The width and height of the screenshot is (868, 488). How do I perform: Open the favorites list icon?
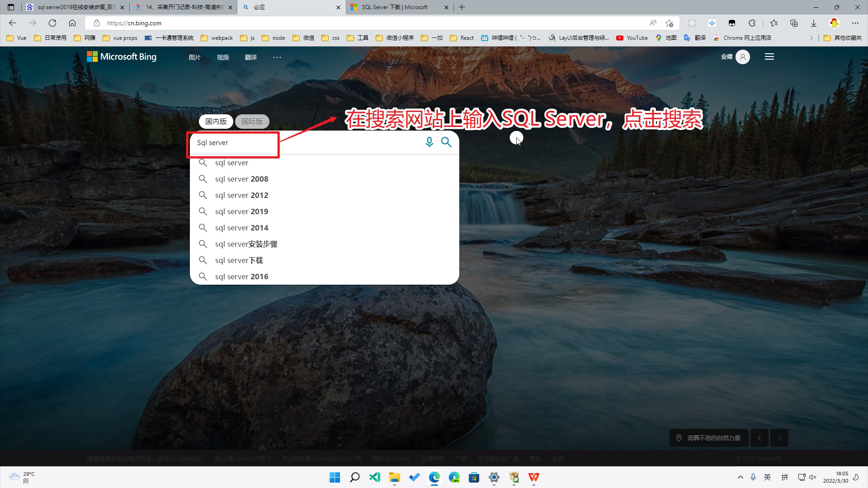[x=774, y=23]
